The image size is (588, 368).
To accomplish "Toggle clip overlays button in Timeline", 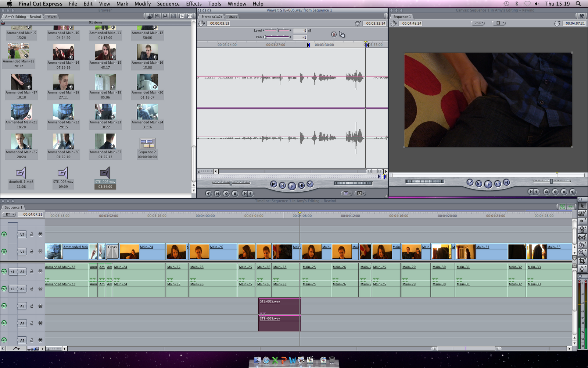I will (x=17, y=348).
